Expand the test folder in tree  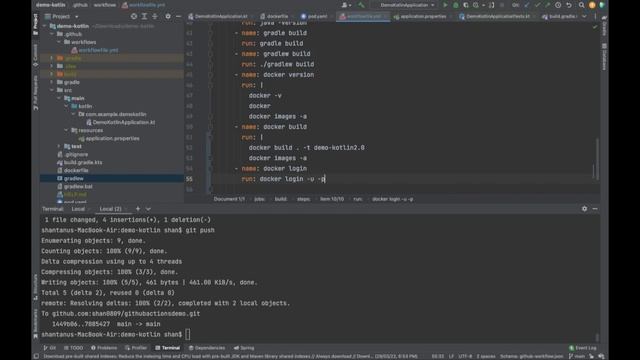[x=59, y=147]
